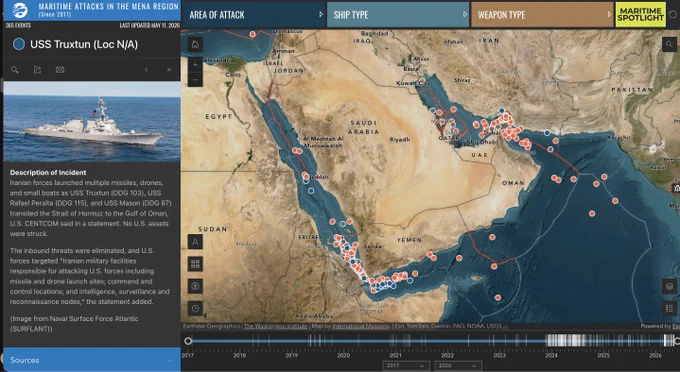Click the timeline start handle at 2017

click(188, 341)
